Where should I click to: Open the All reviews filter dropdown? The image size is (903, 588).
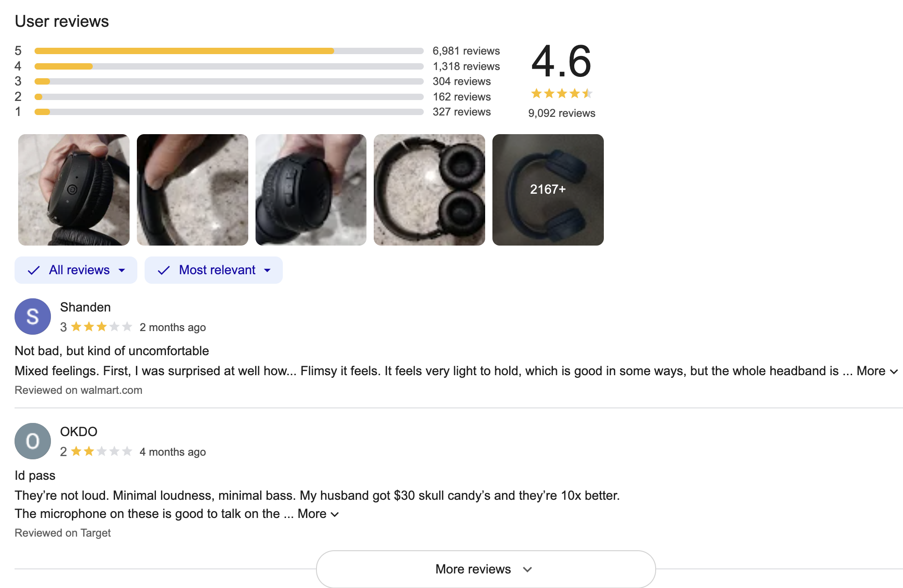[122, 270]
